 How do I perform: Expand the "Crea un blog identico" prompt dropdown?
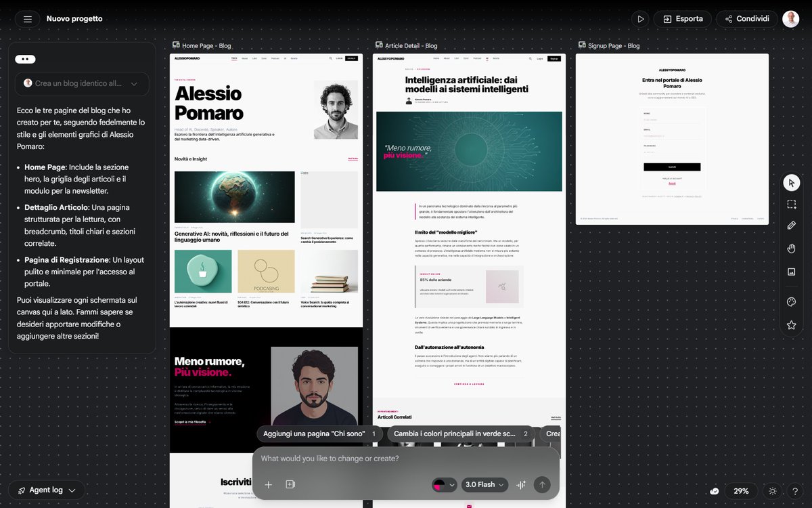pyautogui.click(x=82, y=83)
